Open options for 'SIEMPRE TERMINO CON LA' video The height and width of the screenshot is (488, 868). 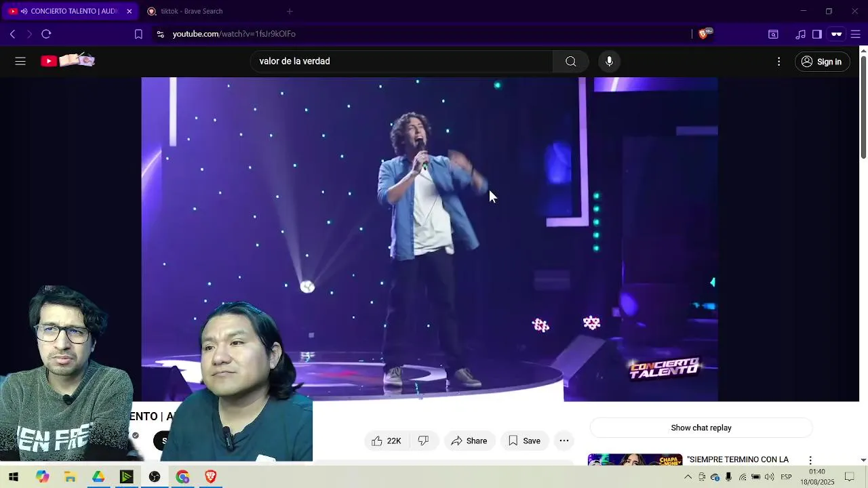[x=810, y=460]
